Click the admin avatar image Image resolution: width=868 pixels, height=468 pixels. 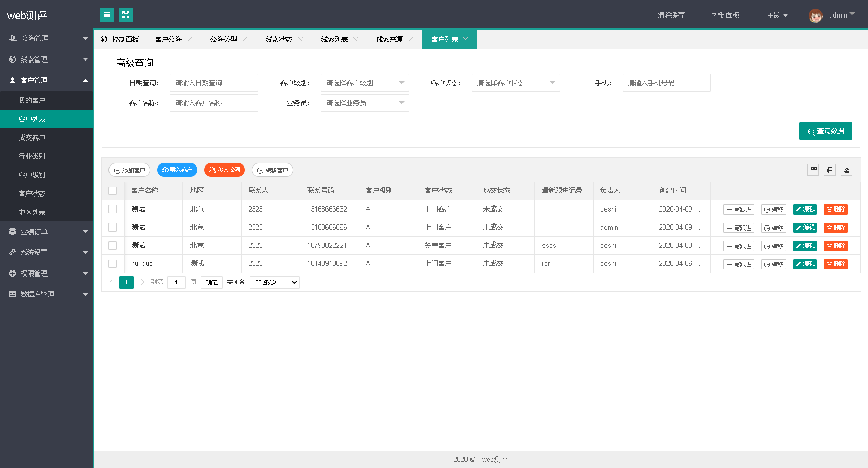(815, 16)
